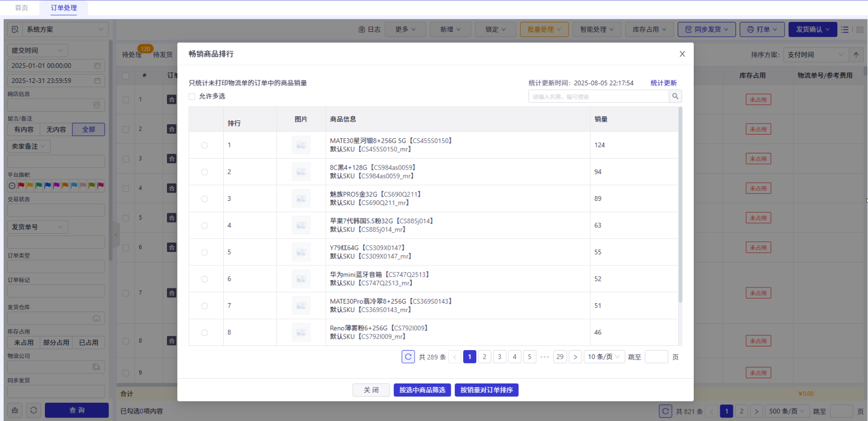Image resolution: width=868 pixels, height=421 pixels.
Task: Click the product image placeholder for MATE30星河银
Action: (301, 145)
